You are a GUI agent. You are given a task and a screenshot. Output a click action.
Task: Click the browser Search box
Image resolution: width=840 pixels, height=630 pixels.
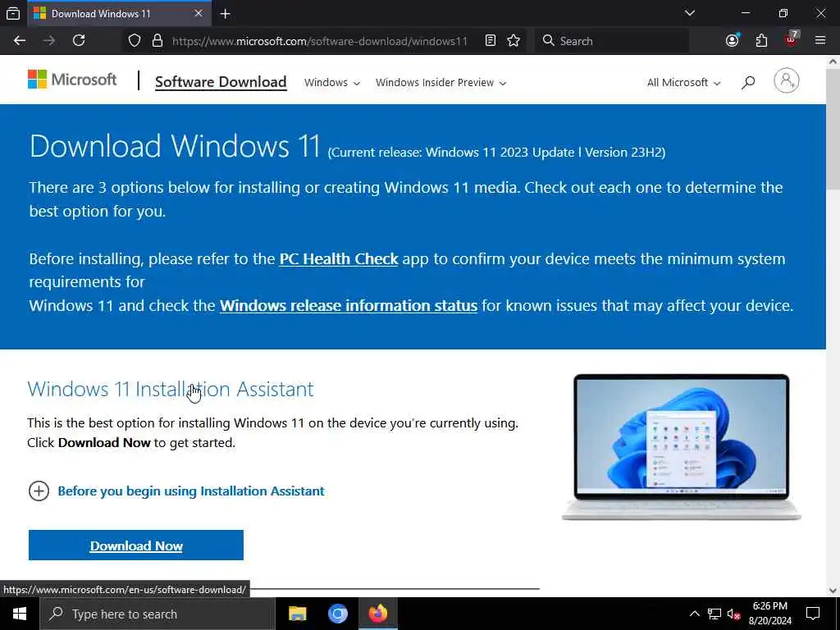pos(612,41)
